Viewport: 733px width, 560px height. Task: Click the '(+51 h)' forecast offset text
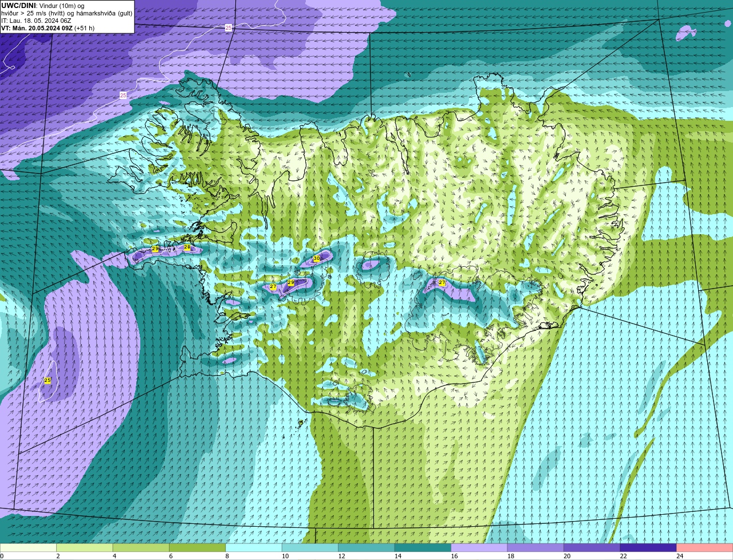[x=84, y=28]
